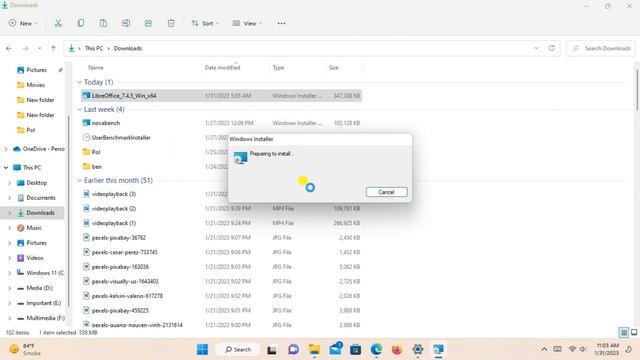Sort by Date modified column

click(222, 67)
